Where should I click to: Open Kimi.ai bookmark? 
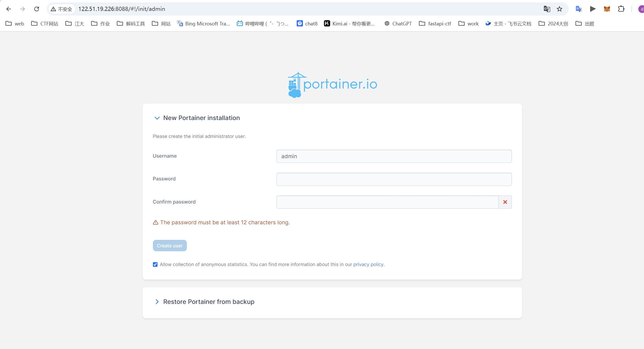pyautogui.click(x=349, y=24)
